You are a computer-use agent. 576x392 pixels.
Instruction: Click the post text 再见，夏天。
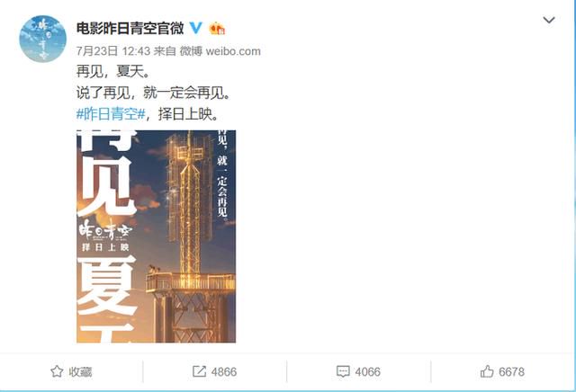point(113,71)
